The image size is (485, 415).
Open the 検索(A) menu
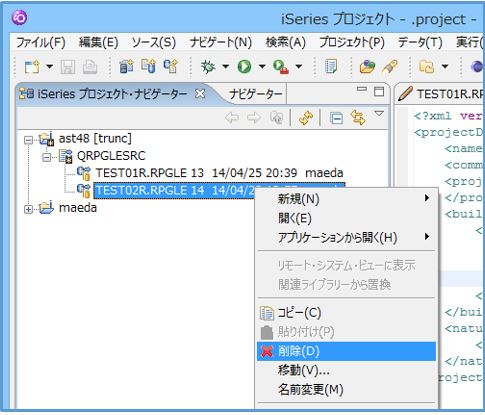[286, 42]
